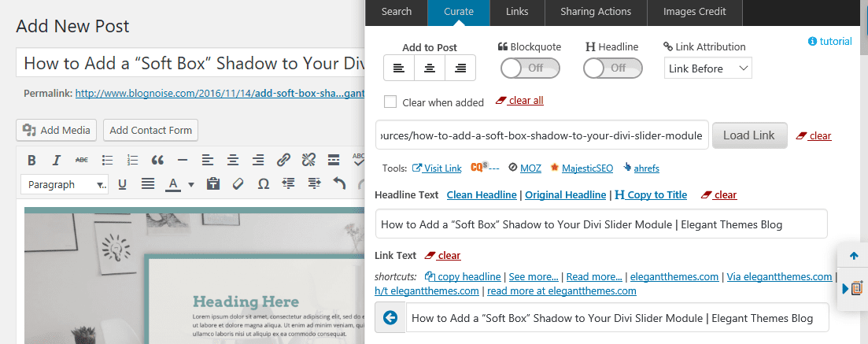Open the Paragraph format dropdown
868x344 pixels.
pyautogui.click(x=66, y=184)
